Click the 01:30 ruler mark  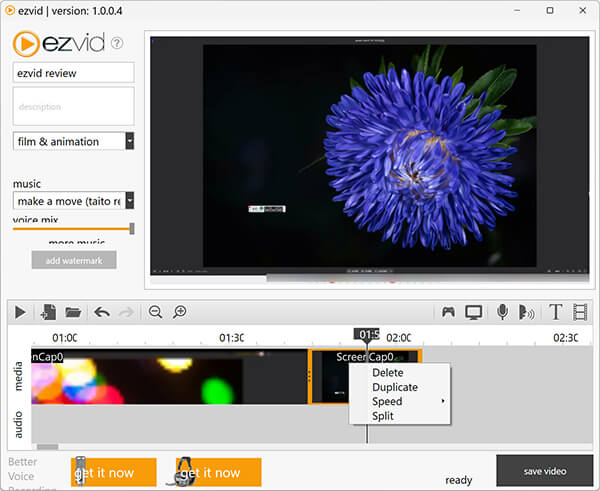pos(232,338)
